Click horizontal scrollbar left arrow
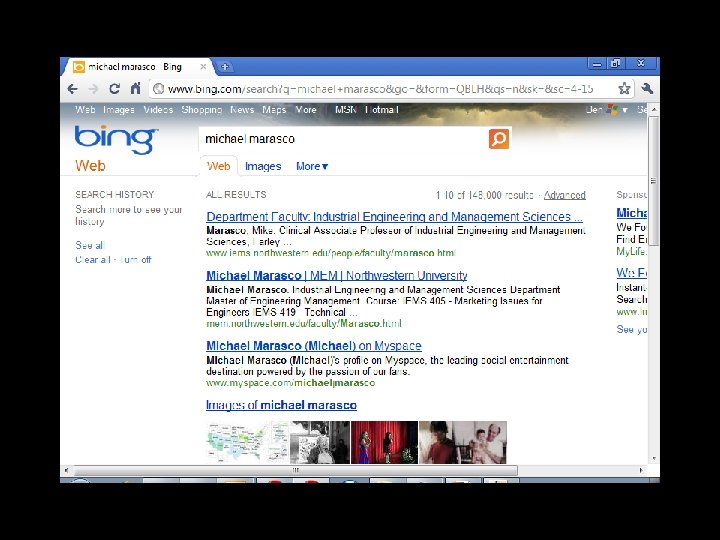This screenshot has height=540, width=720. coord(67,470)
